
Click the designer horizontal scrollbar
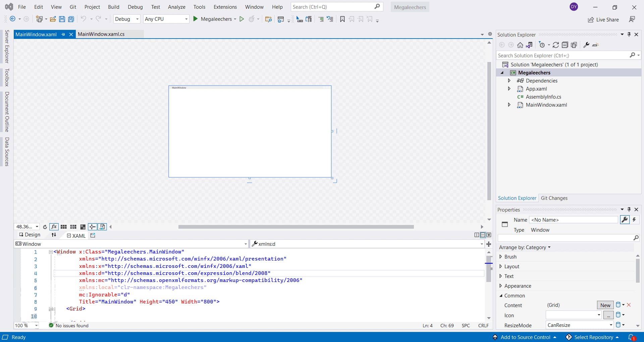(296, 227)
